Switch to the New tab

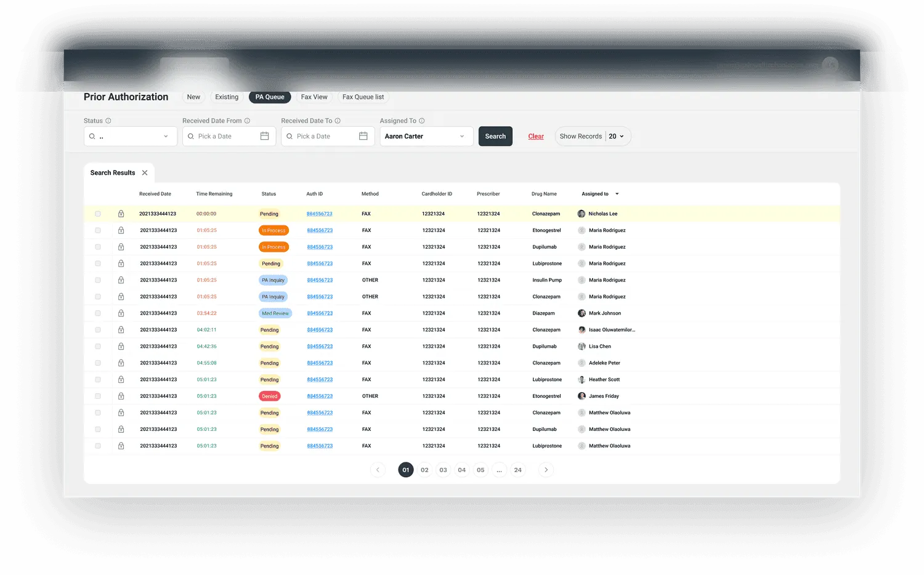193,97
